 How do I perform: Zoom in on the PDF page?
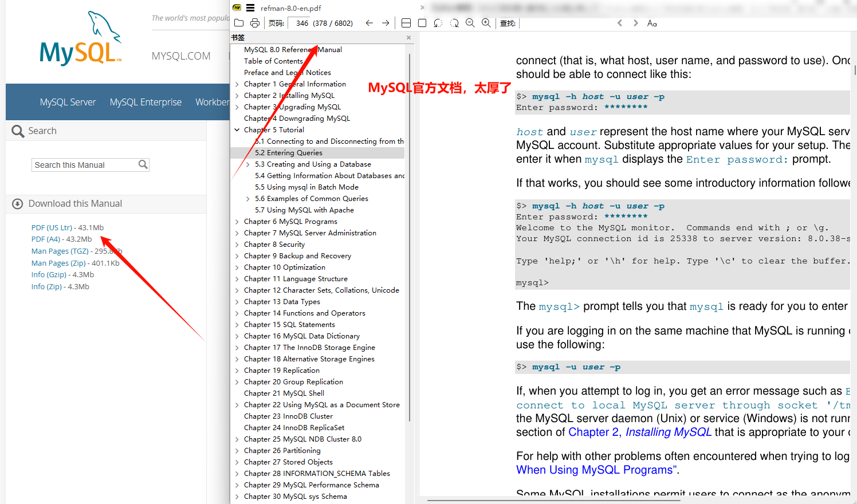click(486, 23)
